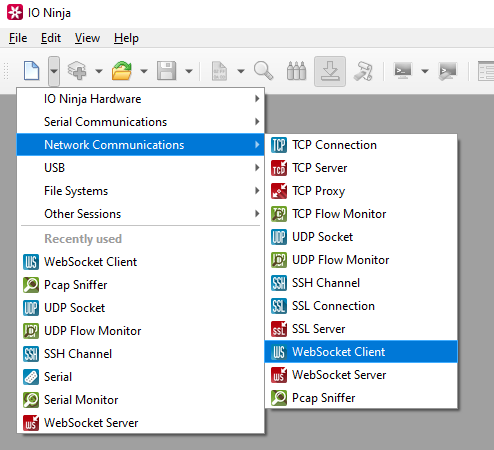The height and width of the screenshot is (450, 494).
Task: Open the Edit menu
Action: 51,38
